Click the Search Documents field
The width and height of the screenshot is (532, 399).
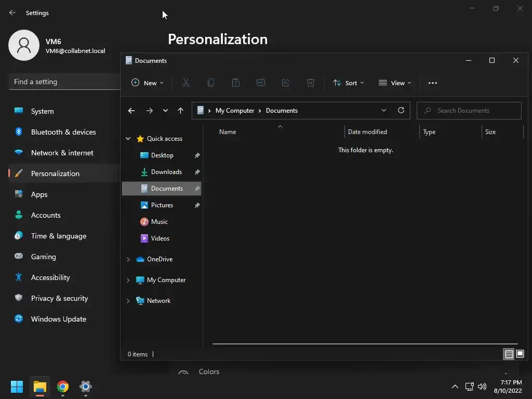(469, 111)
